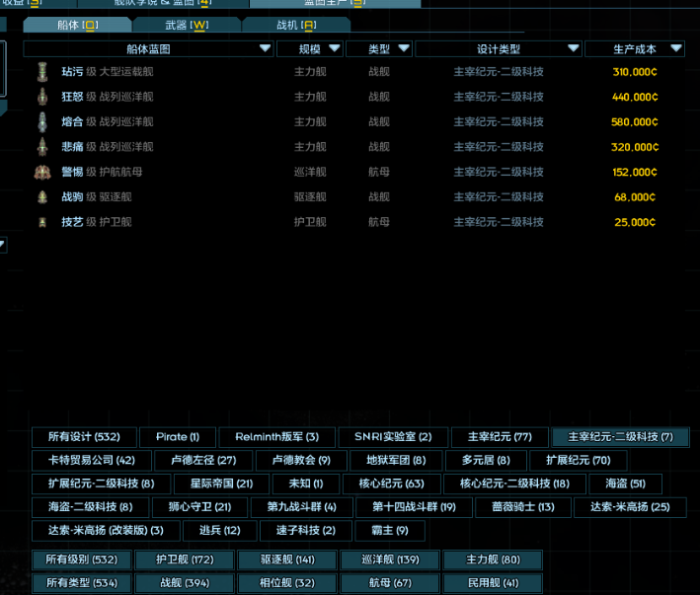Open the 生产成本 sort dropdown arrow

pyautogui.click(x=676, y=48)
